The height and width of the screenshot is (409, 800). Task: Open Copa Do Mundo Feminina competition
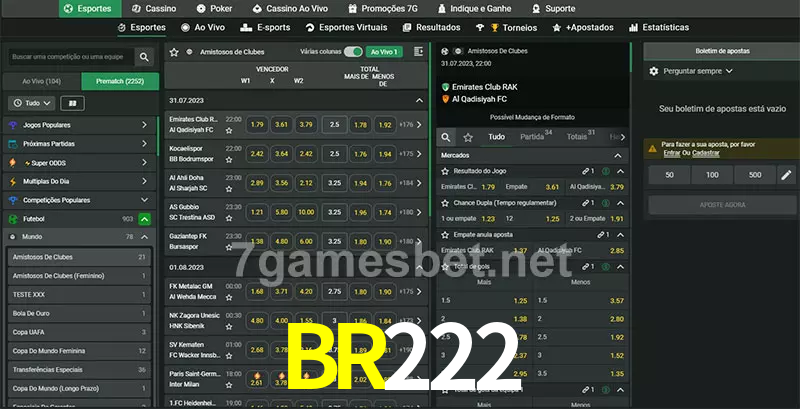tap(79, 351)
